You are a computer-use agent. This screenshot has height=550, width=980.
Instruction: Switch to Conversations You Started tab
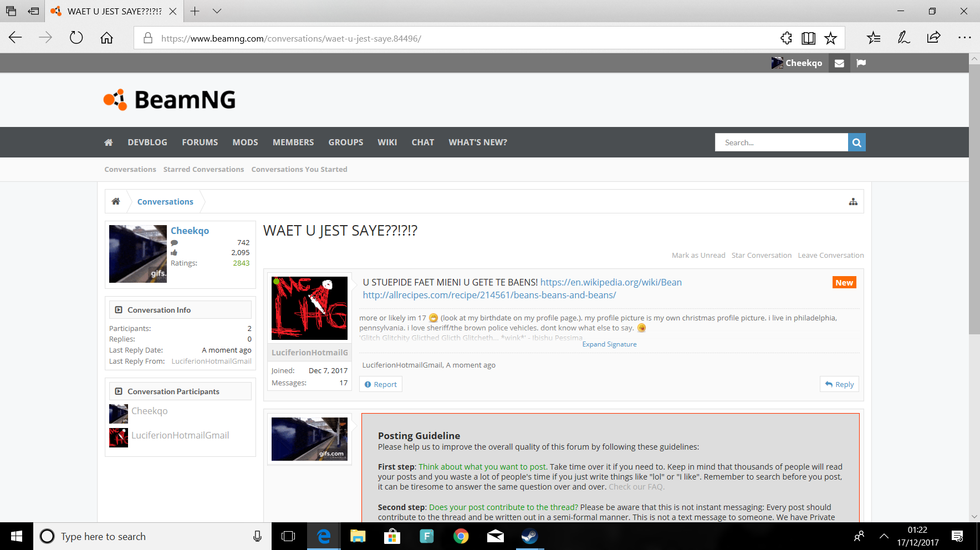[299, 170]
